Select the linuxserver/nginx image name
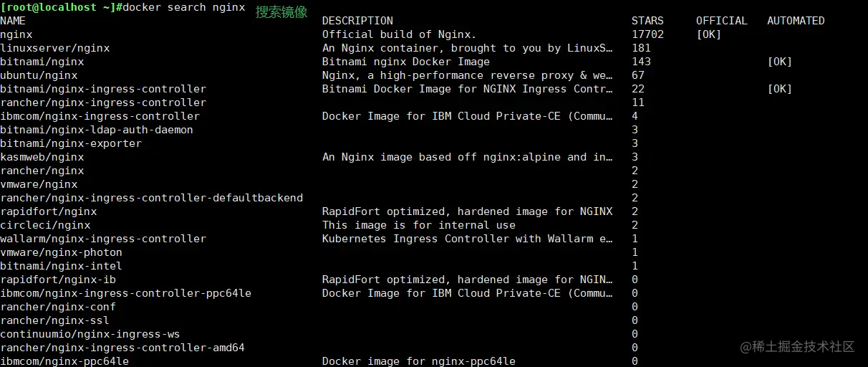The height and width of the screenshot is (367, 868). [x=55, y=48]
